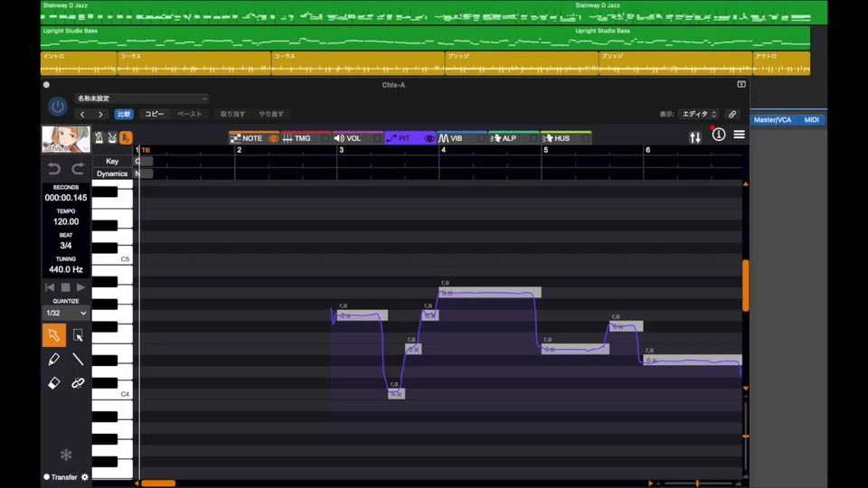Click the redo arrow in editor sidebar
The height and width of the screenshot is (488, 868).
(78, 169)
